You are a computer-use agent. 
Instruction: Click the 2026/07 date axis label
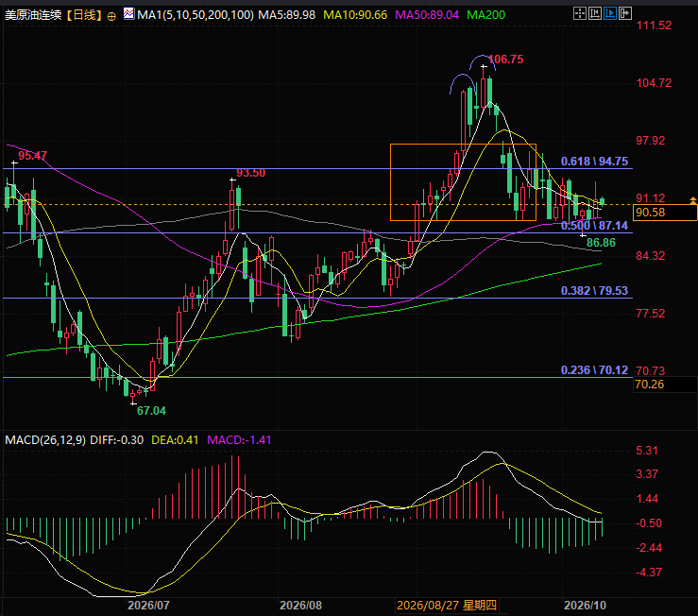click(x=148, y=606)
